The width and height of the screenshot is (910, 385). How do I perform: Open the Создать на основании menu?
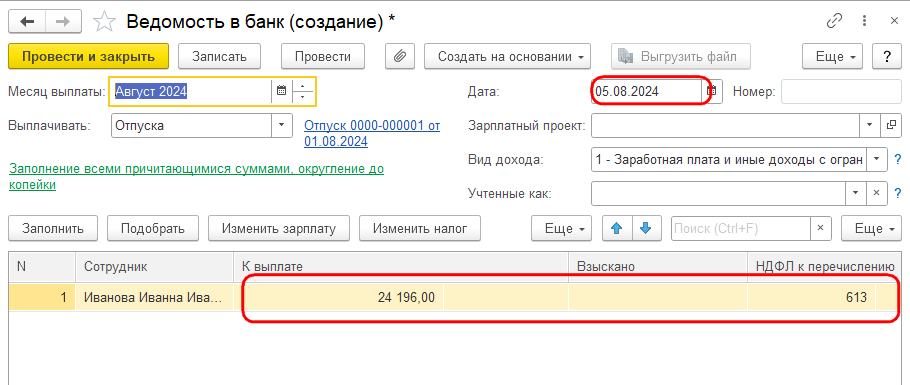click(507, 56)
